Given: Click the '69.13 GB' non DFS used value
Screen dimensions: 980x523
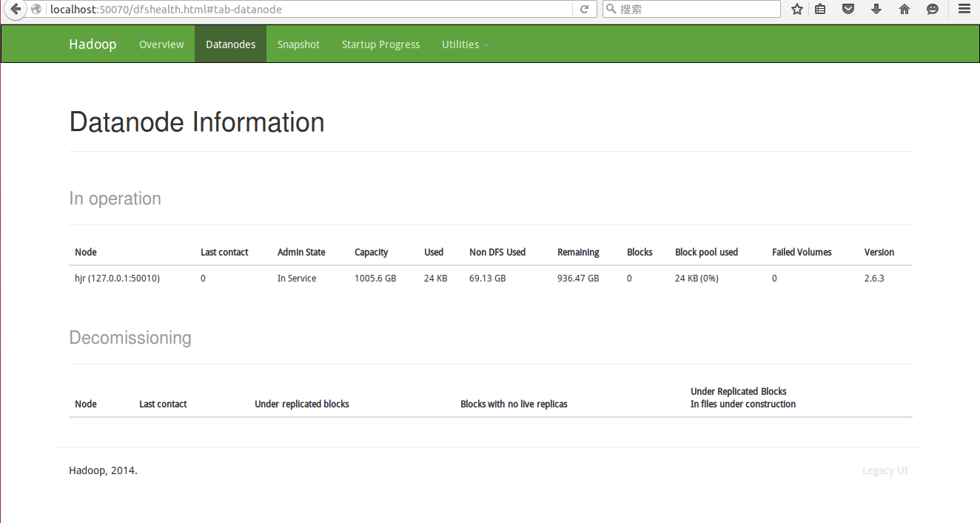Looking at the screenshot, I should (488, 279).
